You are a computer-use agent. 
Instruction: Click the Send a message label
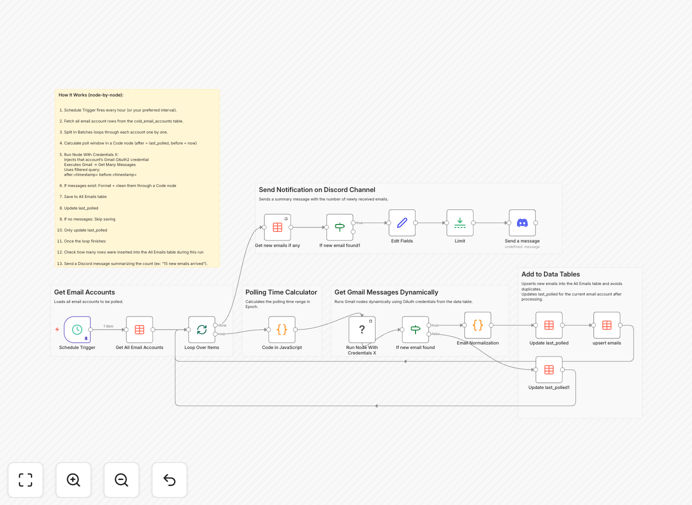[x=523, y=241]
